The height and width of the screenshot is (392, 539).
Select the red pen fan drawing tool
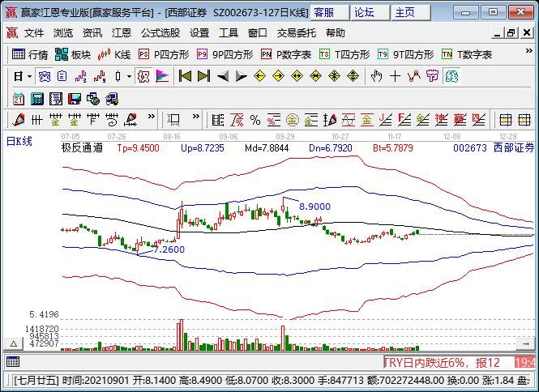(19, 120)
